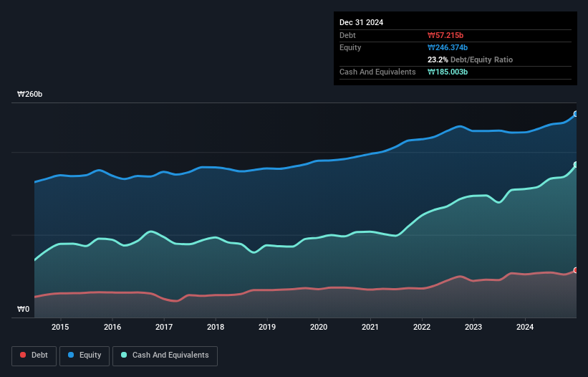Click the teal Cash legend dot
This screenshot has height=377, width=588.
(124, 355)
